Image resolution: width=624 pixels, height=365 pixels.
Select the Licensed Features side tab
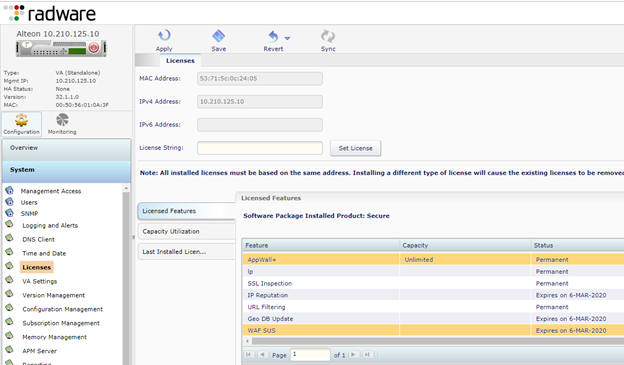point(187,211)
